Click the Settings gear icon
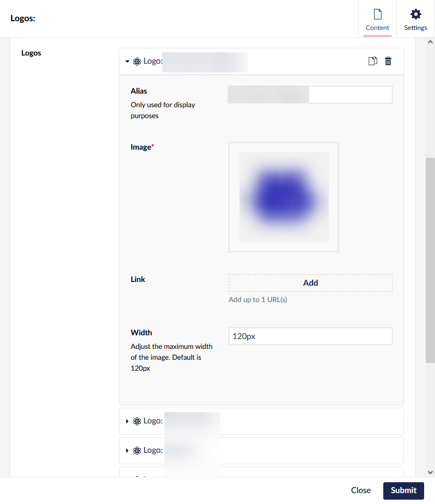 [x=415, y=14]
